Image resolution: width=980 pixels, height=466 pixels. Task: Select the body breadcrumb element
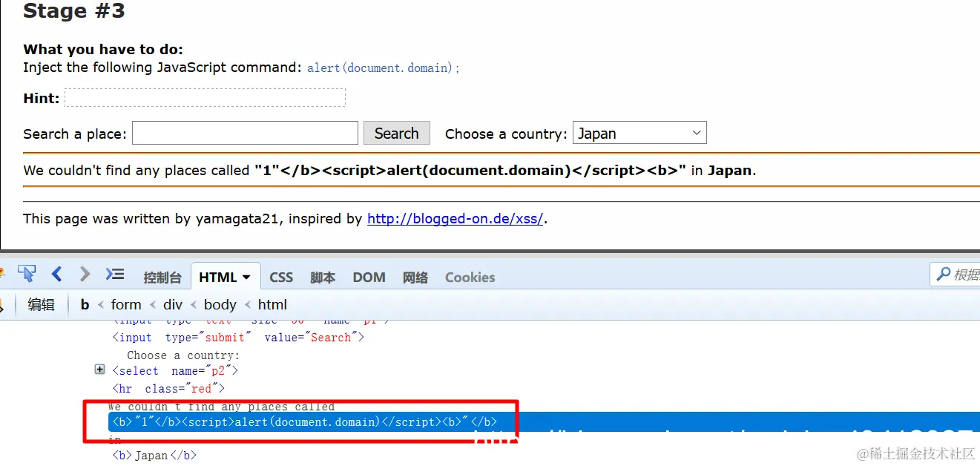click(220, 304)
